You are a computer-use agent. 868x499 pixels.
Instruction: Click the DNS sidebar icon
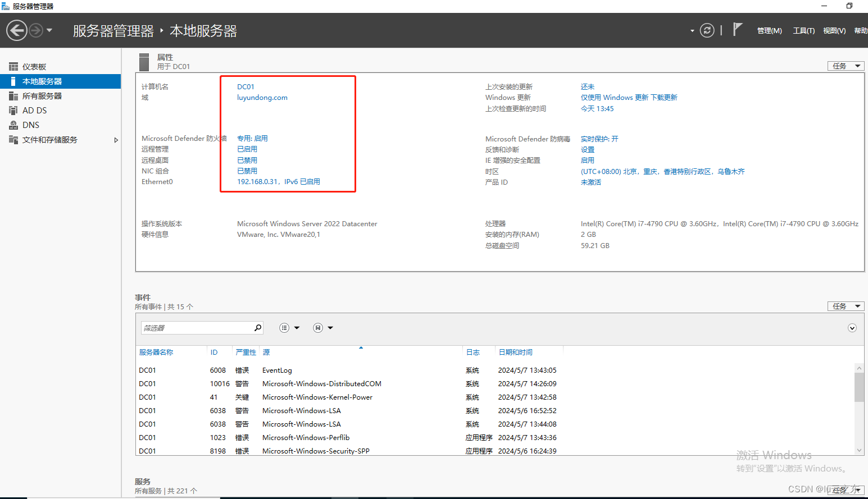pos(13,125)
